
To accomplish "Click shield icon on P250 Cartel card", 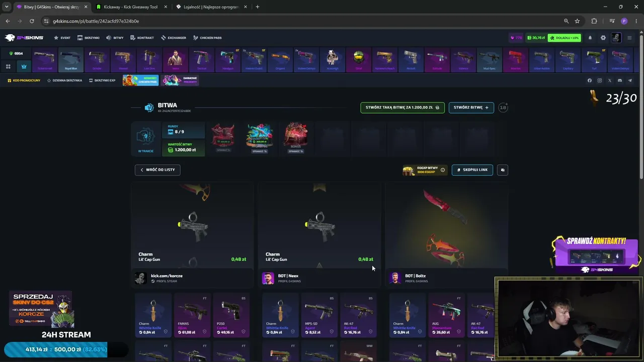I will click(x=244, y=332).
